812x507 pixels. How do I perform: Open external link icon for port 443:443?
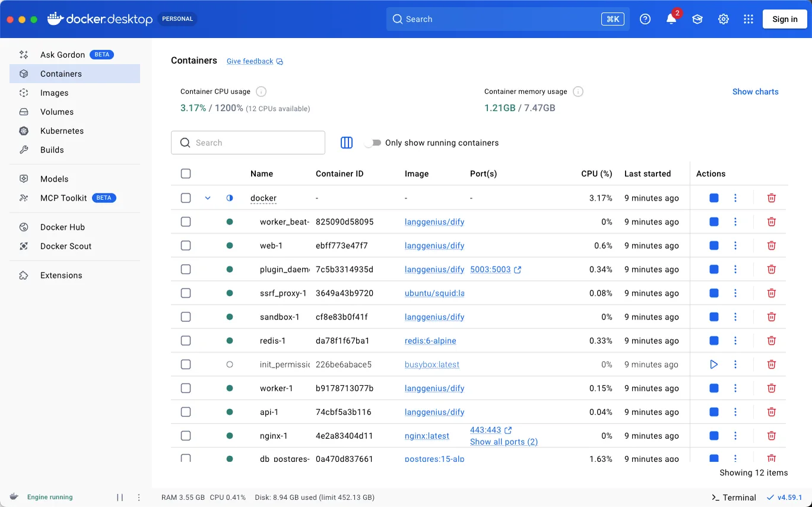[508, 430]
